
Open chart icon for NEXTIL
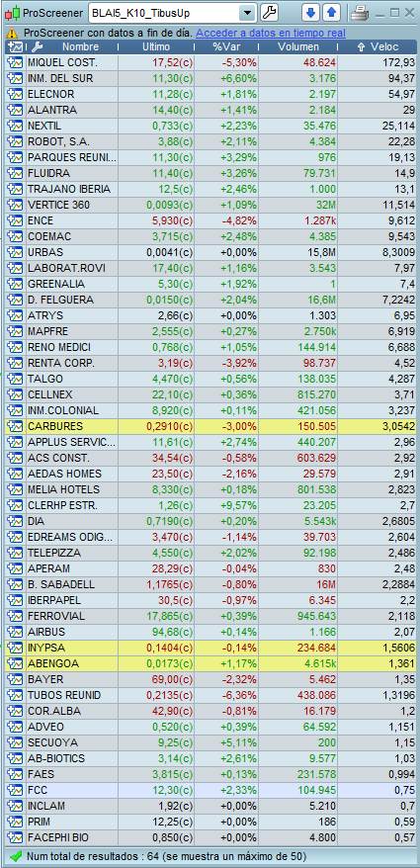click(x=14, y=126)
